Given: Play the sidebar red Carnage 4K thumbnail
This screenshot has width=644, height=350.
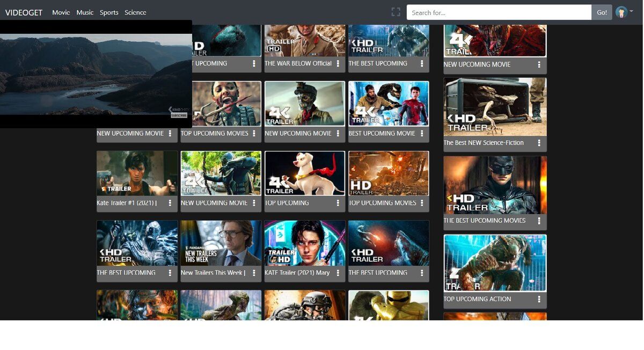Looking at the screenshot, I should (x=495, y=41).
